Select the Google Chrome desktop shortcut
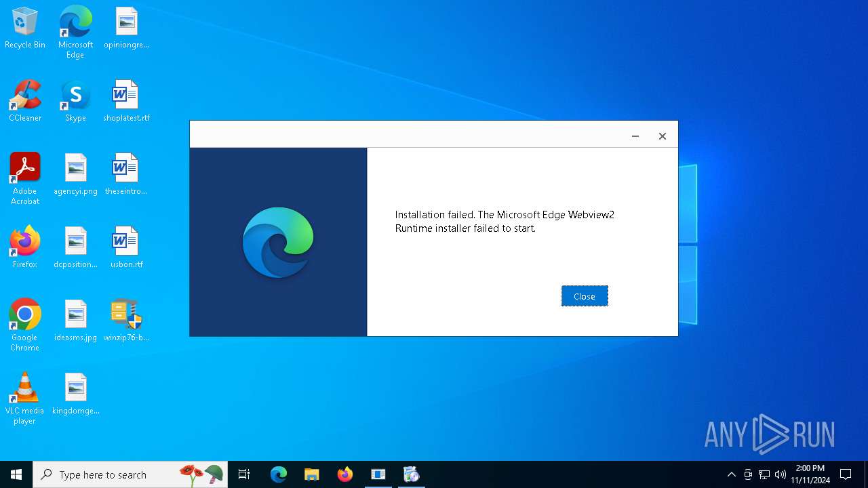The width and height of the screenshot is (868, 488). (25, 325)
